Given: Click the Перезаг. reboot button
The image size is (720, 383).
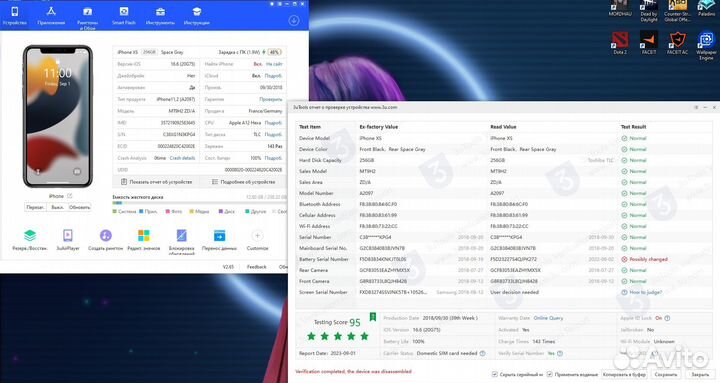Looking at the screenshot, I should (x=35, y=208).
